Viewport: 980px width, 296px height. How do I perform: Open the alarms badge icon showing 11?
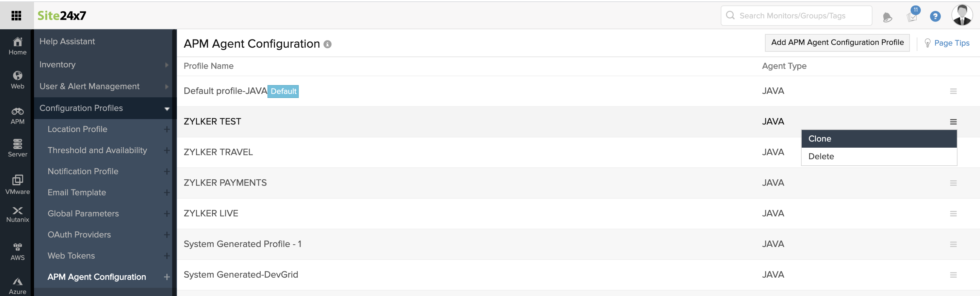pyautogui.click(x=913, y=15)
